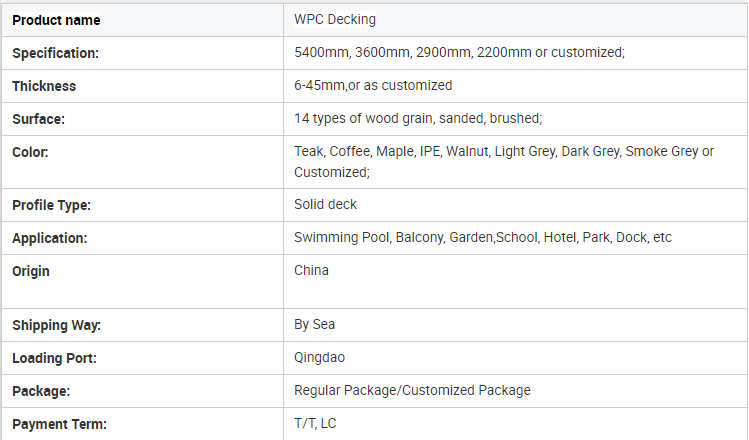Image resolution: width=749 pixels, height=440 pixels.
Task: Click the "Product name" header cell
Action: point(56,20)
